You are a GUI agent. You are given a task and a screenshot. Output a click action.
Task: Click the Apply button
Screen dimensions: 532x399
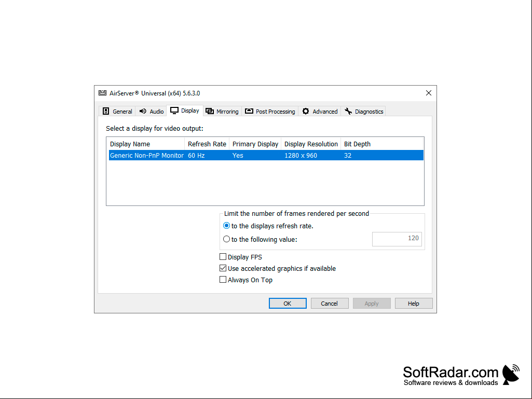tap(372, 304)
